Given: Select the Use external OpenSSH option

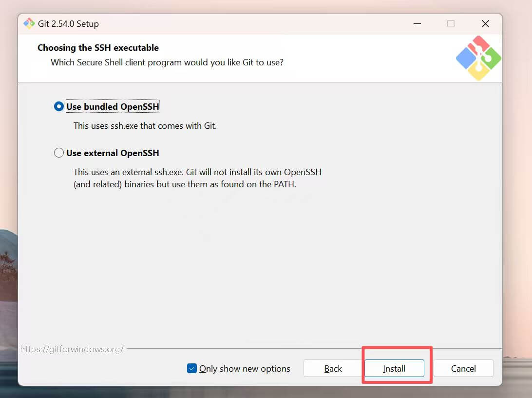Looking at the screenshot, I should pos(58,153).
